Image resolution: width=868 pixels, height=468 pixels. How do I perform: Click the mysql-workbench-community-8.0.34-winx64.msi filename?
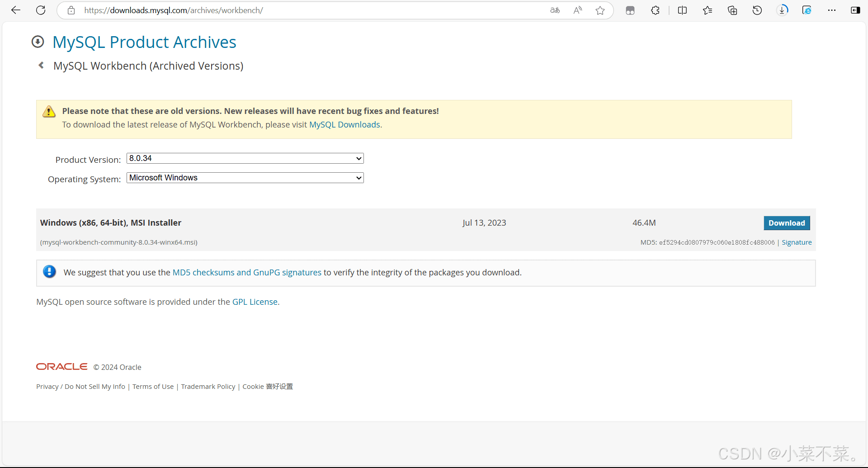pos(119,242)
